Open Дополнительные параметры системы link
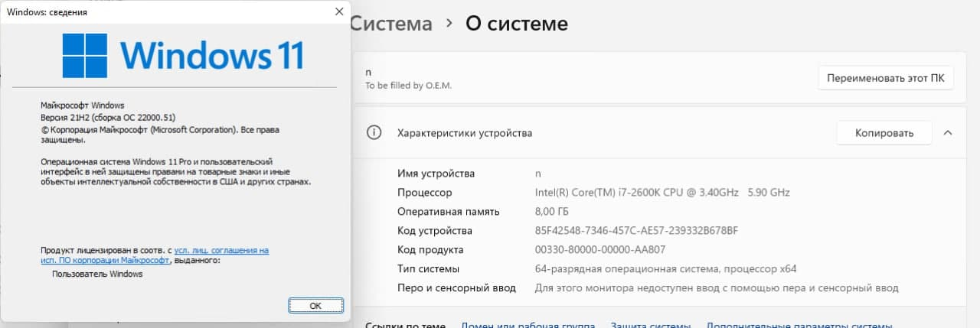980x328 pixels. (x=799, y=326)
